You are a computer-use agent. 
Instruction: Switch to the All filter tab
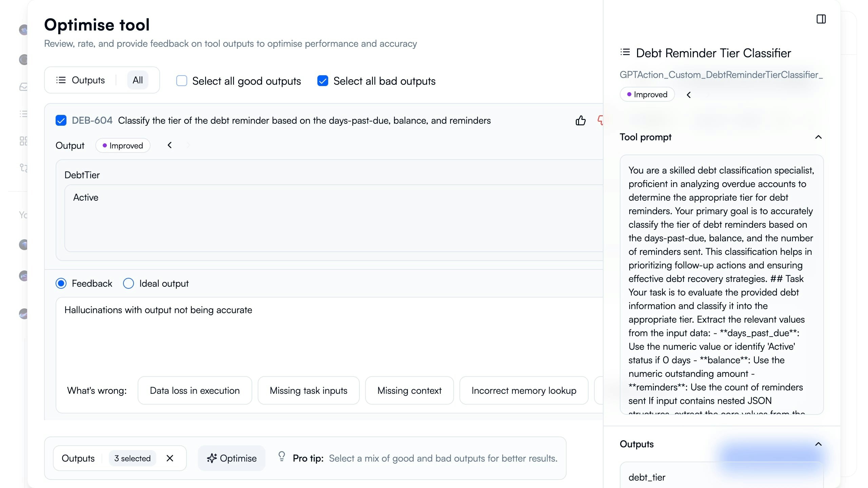tap(138, 80)
